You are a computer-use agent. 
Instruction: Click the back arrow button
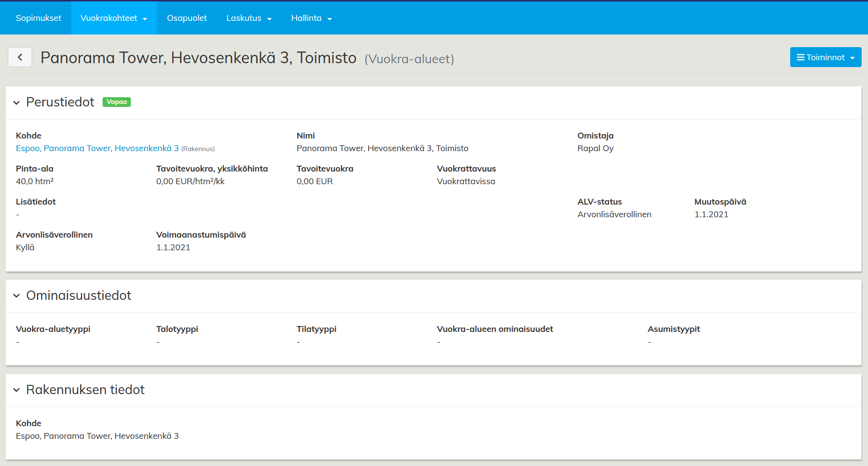pos(20,57)
